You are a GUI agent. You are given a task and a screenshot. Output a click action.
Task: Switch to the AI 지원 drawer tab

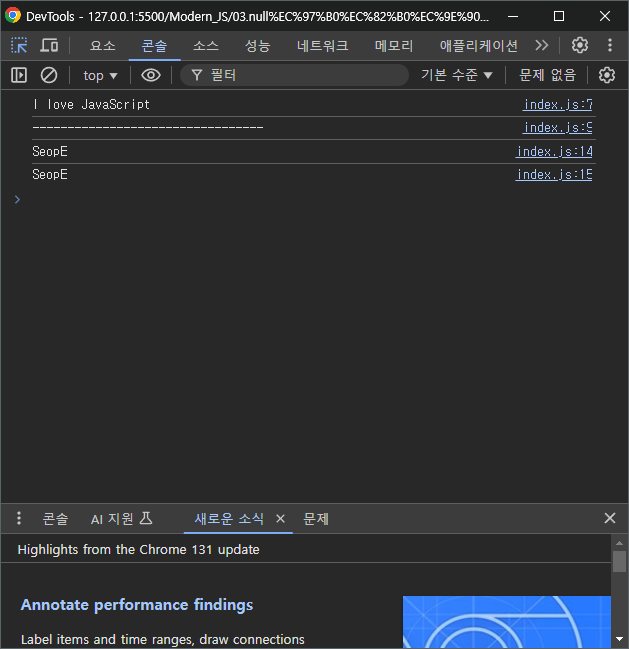(122, 519)
